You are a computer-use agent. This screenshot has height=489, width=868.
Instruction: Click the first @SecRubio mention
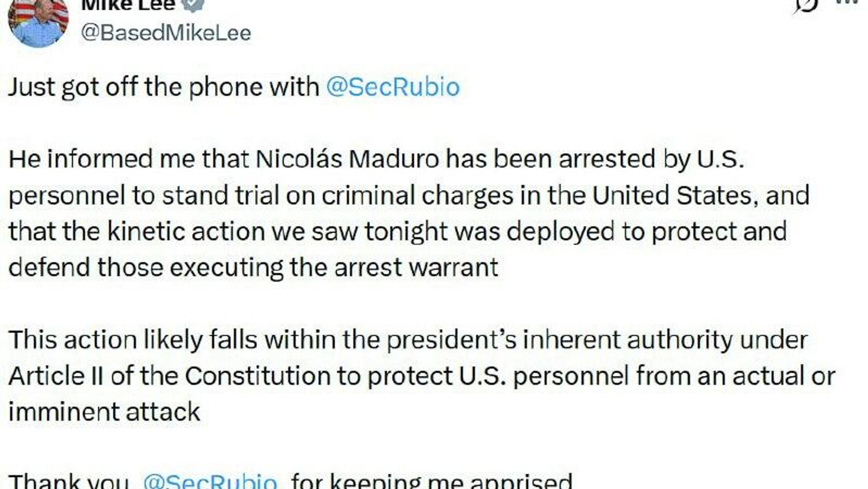coord(392,87)
